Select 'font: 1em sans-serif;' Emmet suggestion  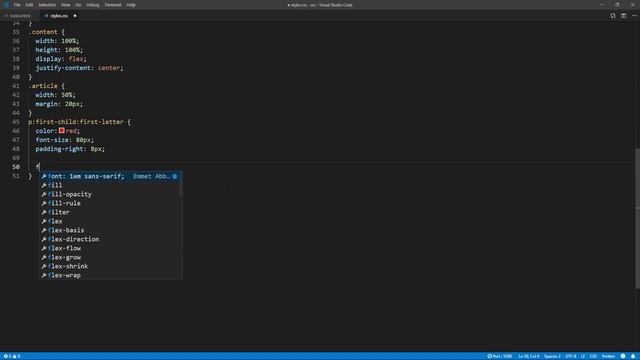click(110, 176)
